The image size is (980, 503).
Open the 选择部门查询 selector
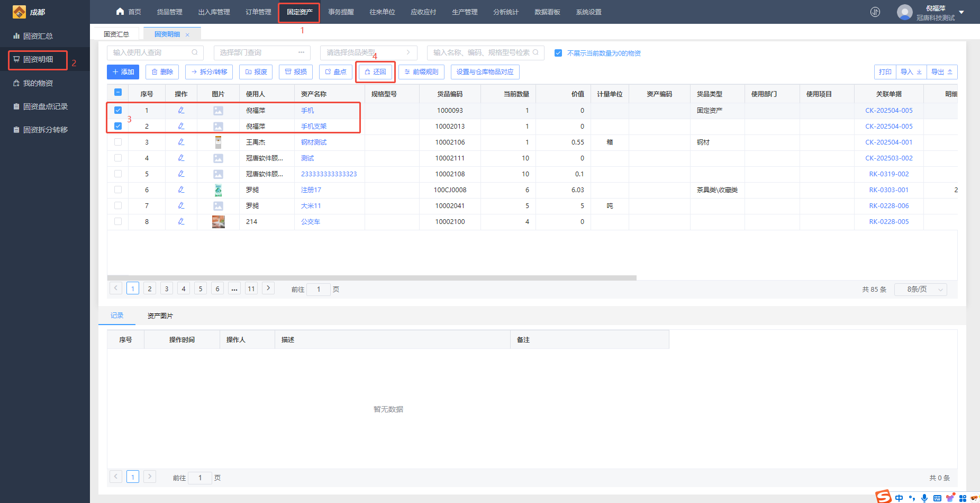[x=262, y=52]
